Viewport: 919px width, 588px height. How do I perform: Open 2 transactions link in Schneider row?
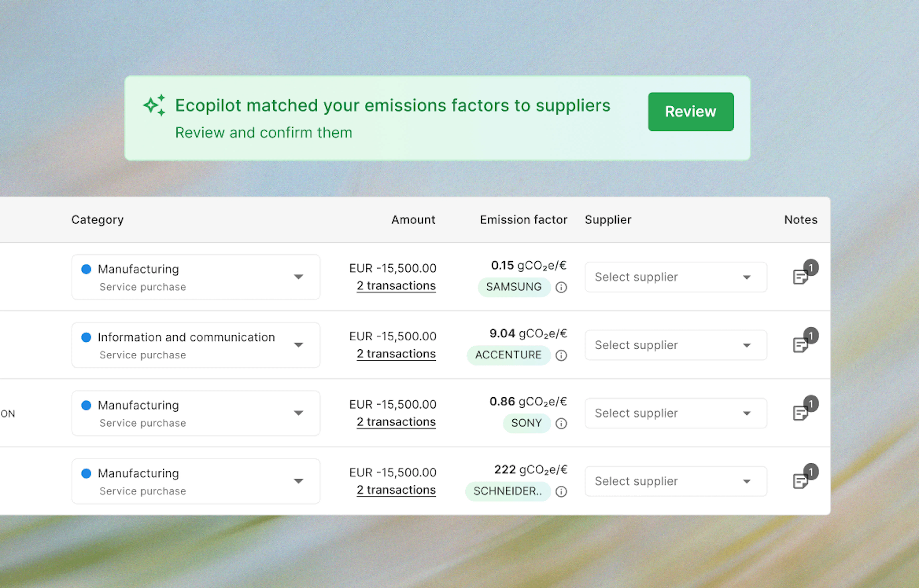396,490
